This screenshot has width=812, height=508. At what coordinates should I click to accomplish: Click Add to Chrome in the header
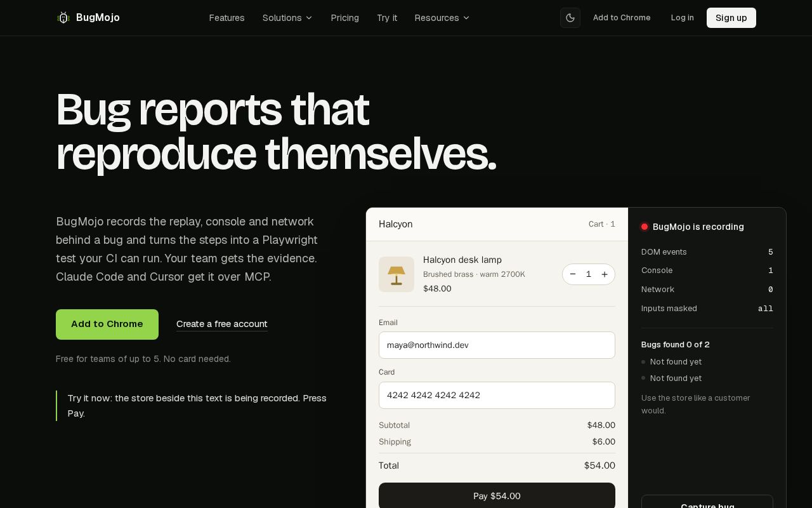(x=622, y=18)
